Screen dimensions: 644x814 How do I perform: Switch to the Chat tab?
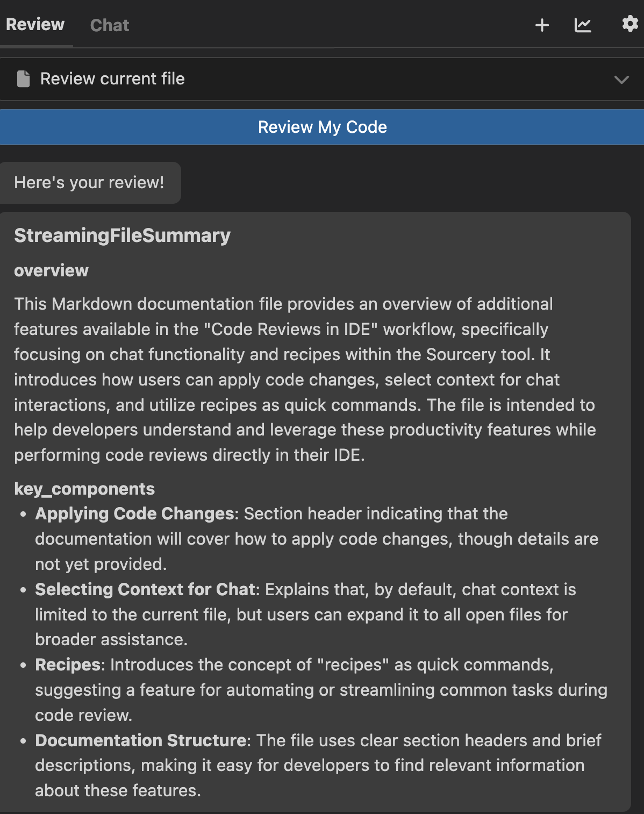click(x=110, y=25)
